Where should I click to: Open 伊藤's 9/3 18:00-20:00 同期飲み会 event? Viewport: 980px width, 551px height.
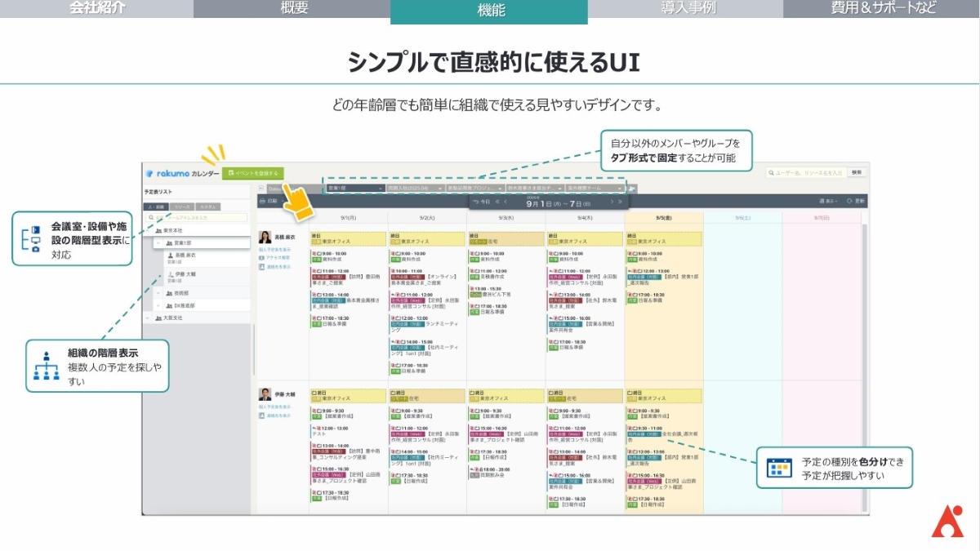(x=506, y=473)
